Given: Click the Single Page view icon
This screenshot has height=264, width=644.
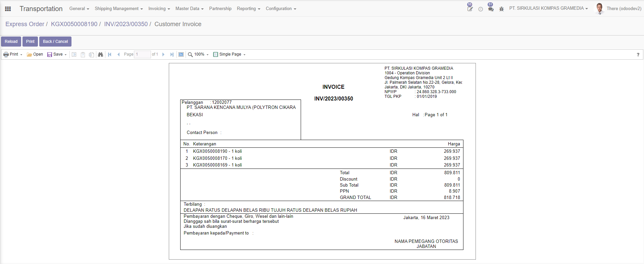Looking at the screenshot, I should (216, 54).
